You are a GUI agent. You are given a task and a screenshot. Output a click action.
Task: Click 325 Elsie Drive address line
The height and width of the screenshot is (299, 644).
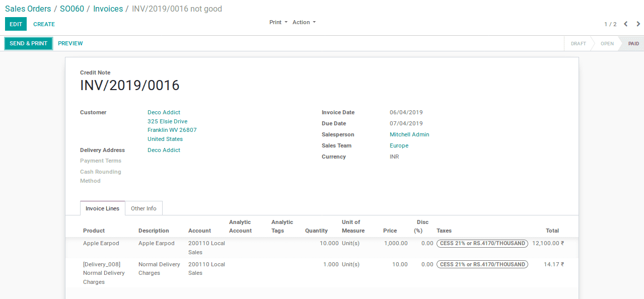pos(167,121)
